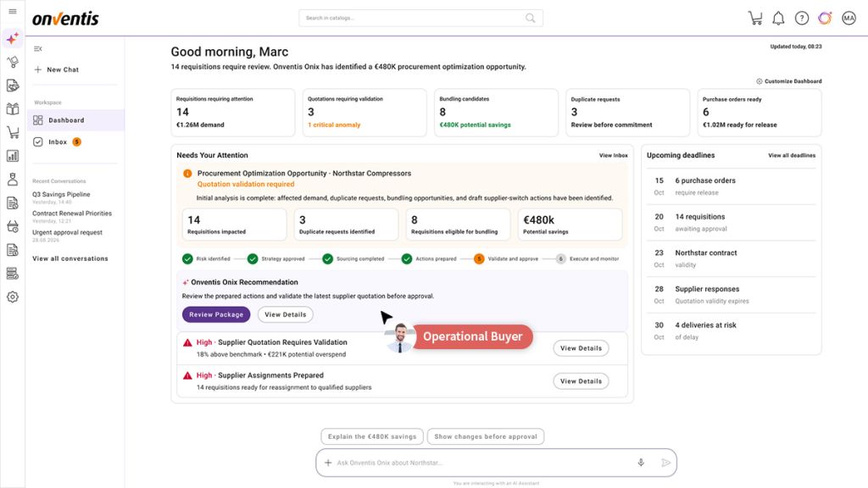Image resolution: width=868 pixels, height=488 pixels.
Task: Click the search magnifier icon in catalog search
Action: 531,19
